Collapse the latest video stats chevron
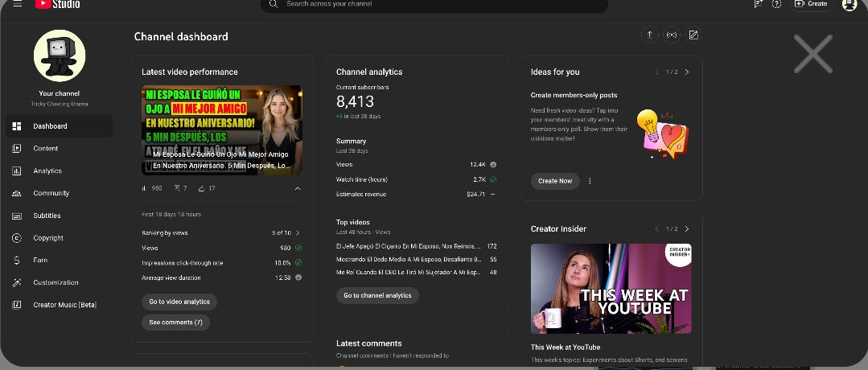The width and height of the screenshot is (868, 370). pos(298,188)
